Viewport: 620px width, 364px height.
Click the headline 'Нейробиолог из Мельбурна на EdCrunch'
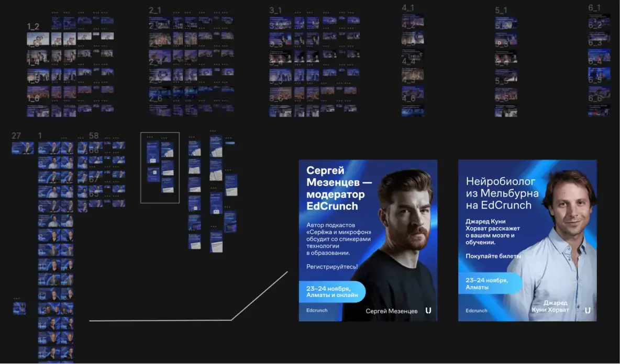502,193
